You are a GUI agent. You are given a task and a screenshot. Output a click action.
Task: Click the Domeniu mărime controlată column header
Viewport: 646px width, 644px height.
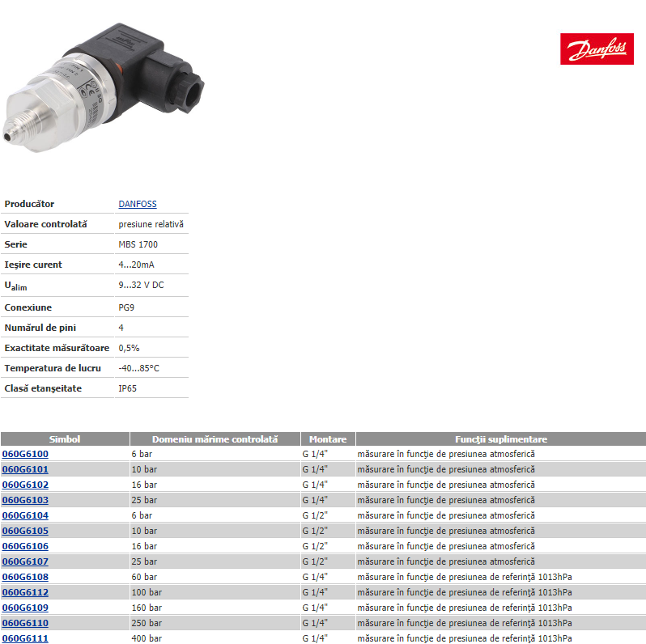pos(215,439)
